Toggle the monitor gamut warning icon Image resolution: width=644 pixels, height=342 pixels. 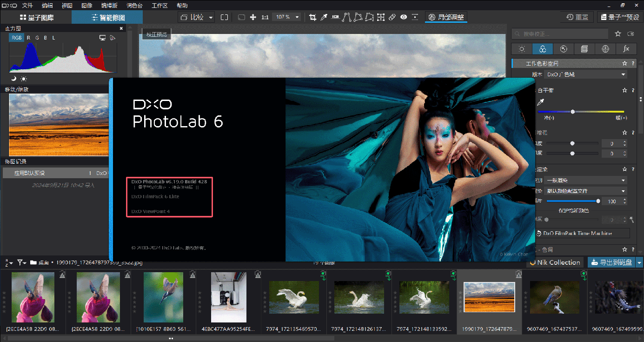102,38
